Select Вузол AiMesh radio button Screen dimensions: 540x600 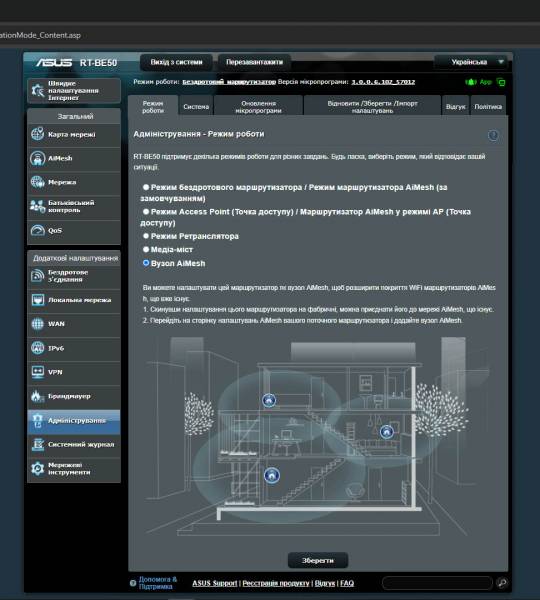coord(146,263)
